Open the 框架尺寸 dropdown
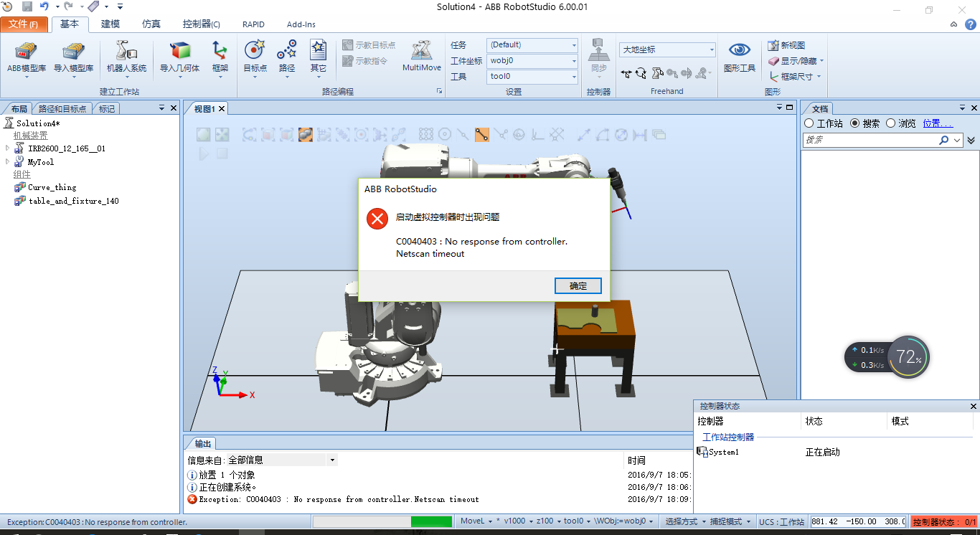 795,76
